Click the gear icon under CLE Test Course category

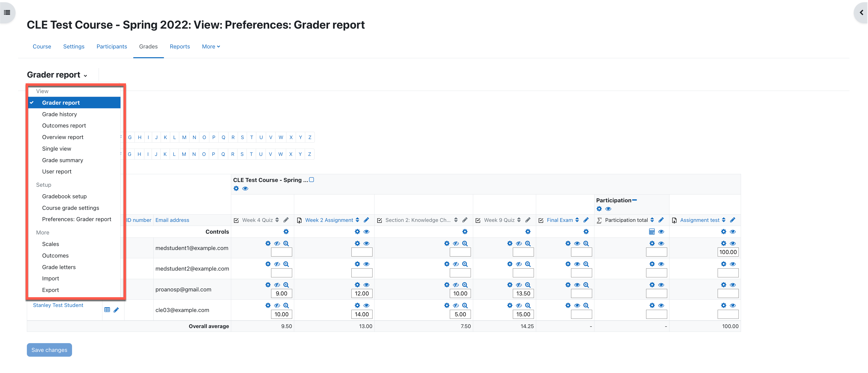pos(236,189)
